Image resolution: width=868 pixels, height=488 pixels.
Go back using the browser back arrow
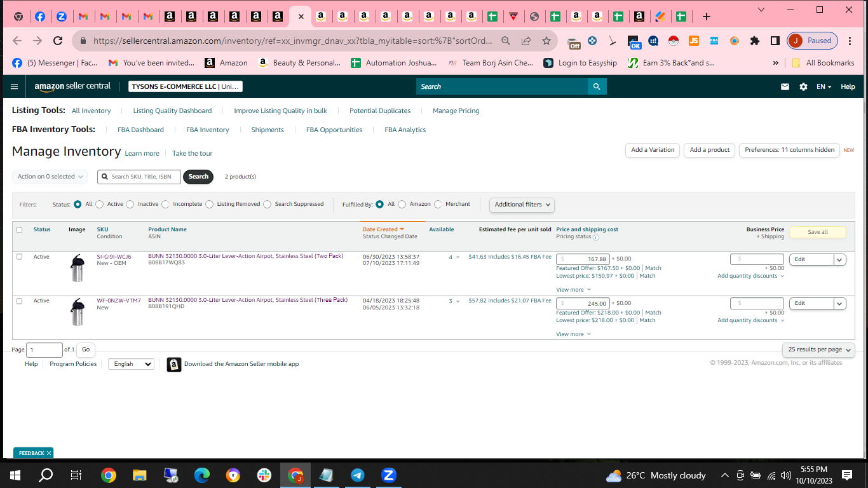click(x=17, y=41)
